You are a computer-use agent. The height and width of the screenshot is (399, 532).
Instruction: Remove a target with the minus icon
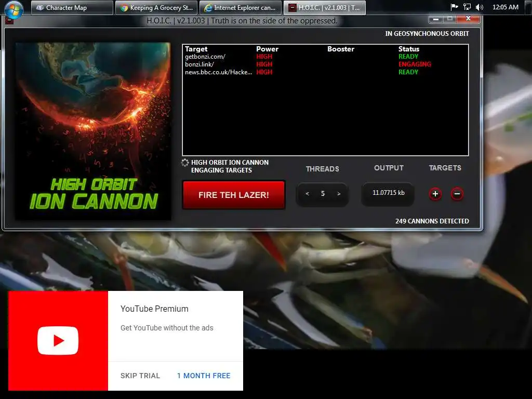point(457,194)
